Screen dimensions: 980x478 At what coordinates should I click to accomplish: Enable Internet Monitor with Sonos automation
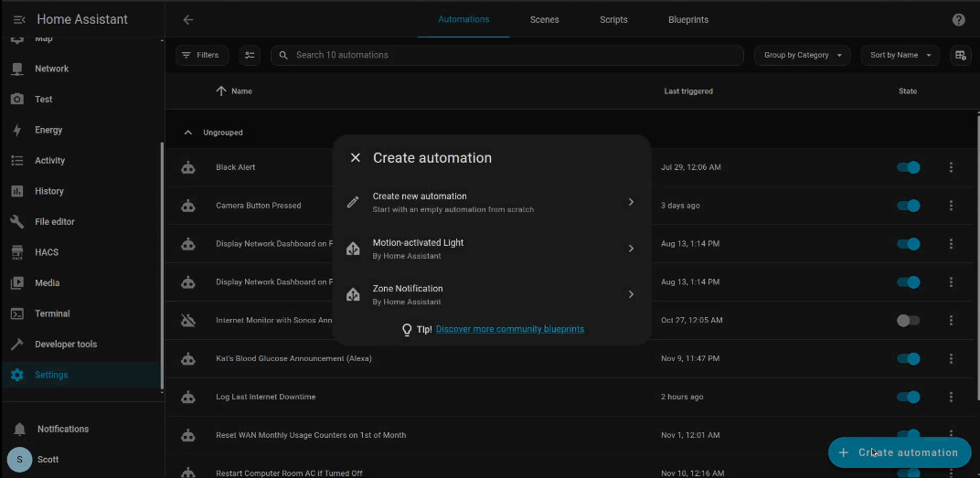click(908, 321)
